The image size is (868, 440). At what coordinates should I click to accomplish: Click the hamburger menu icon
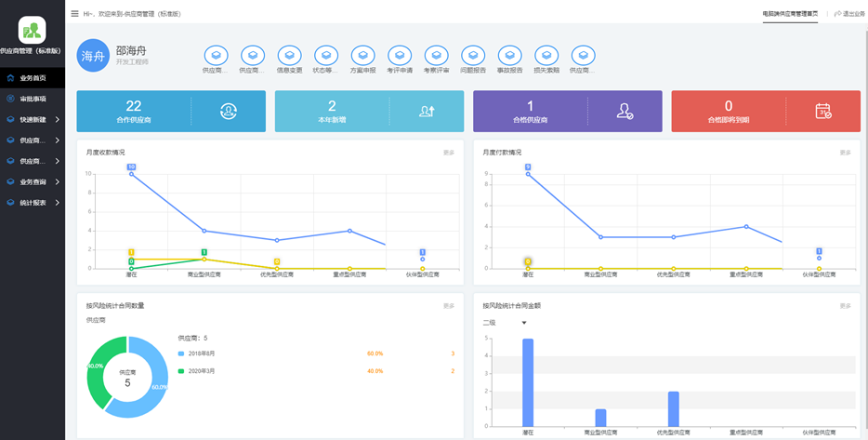74,14
